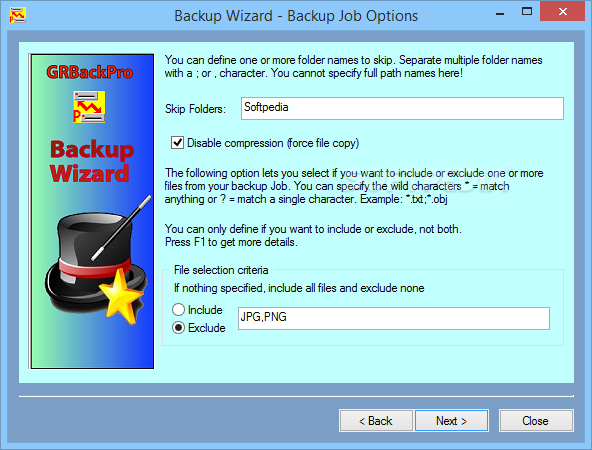The height and width of the screenshot is (450, 592).
Task: Close the window with the red X
Action: click(563, 12)
